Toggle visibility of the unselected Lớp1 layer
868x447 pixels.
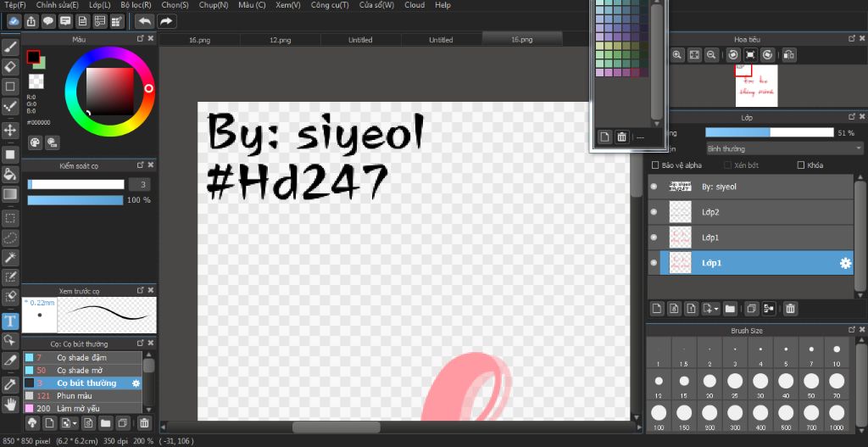[x=654, y=237]
